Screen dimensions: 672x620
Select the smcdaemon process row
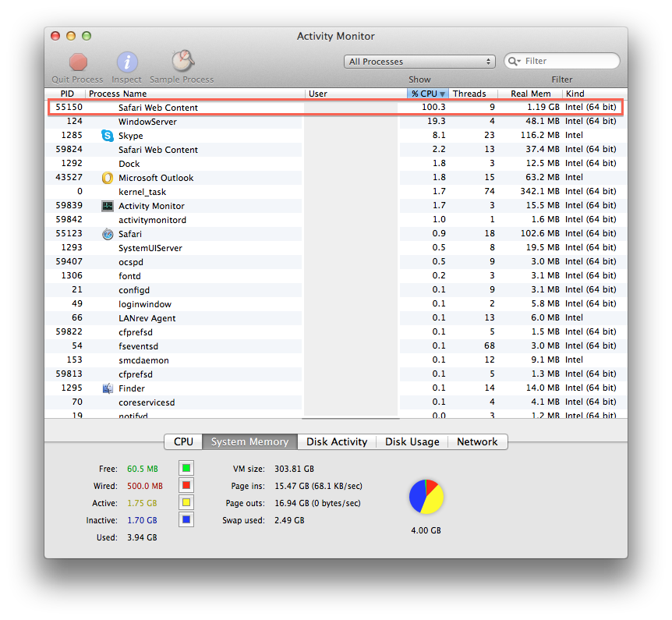[335, 360]
